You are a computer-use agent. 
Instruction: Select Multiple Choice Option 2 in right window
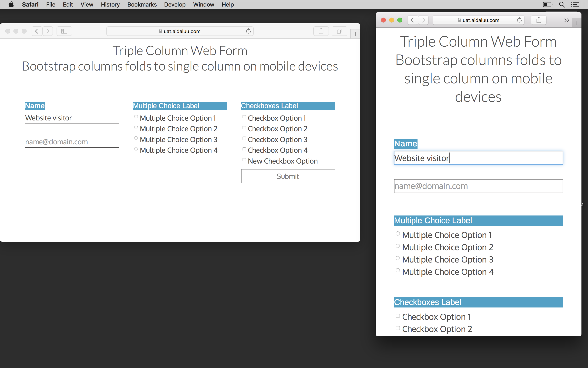(398, 246)
